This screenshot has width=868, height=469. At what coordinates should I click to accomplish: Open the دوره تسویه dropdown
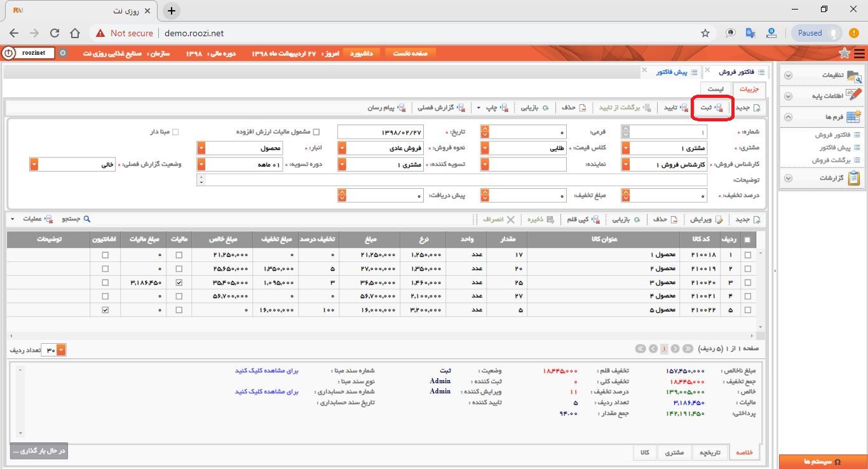(x=202, y=165)
